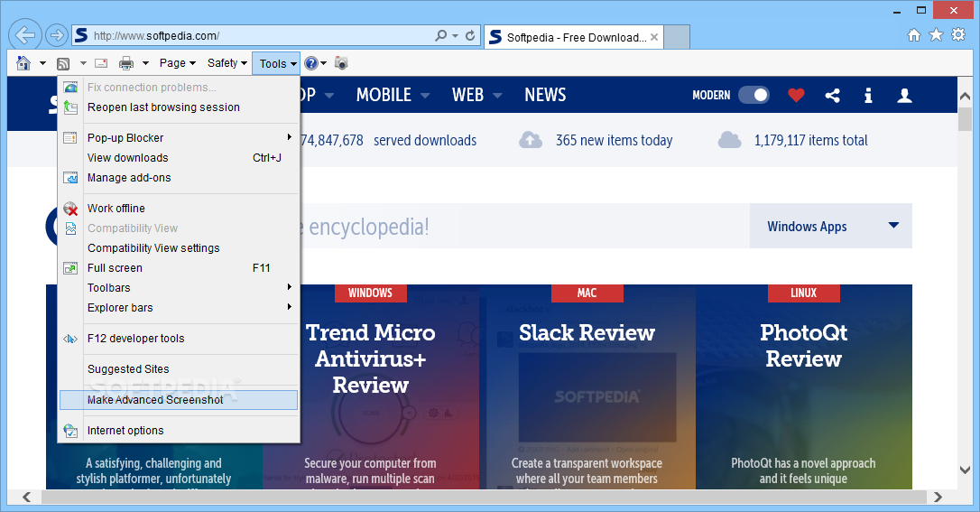
Task: Click horizontal scrollbar left arrow
Action: pos(27,497)
